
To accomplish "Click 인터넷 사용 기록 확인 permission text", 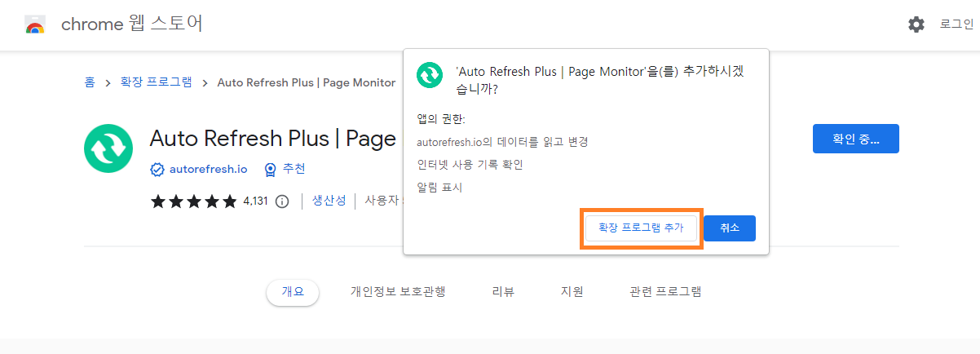I will point(470,165).
